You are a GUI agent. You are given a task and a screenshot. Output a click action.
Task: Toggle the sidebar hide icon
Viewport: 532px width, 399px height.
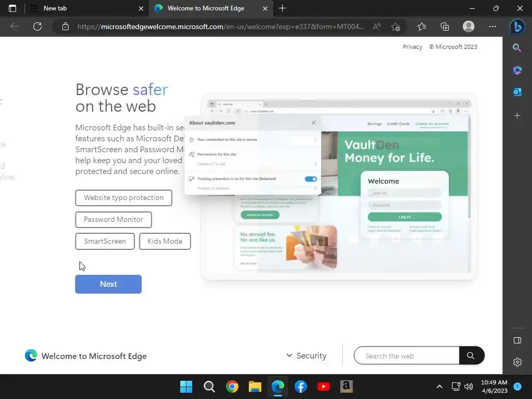point(517,340)
